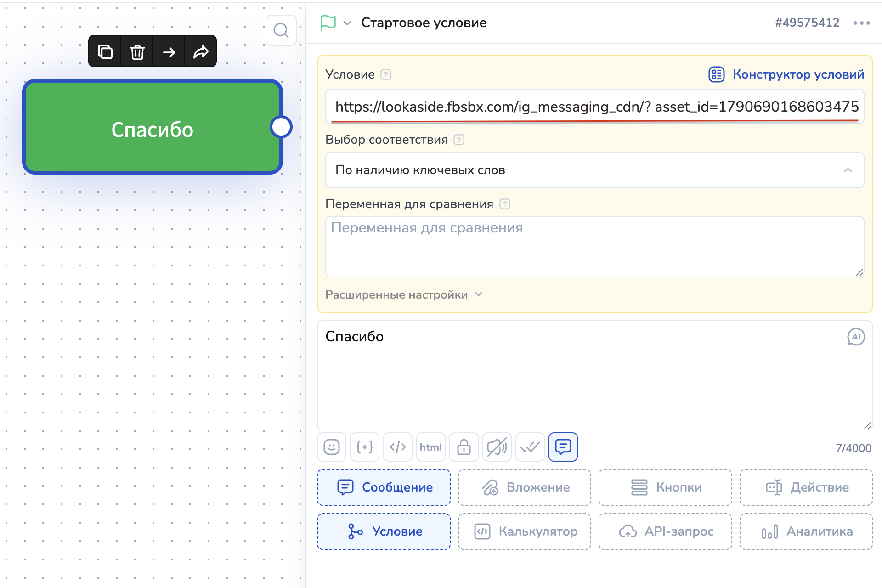Click the right arrow connect icon
The image size is (882, 588).
click(x=169, y=51)
